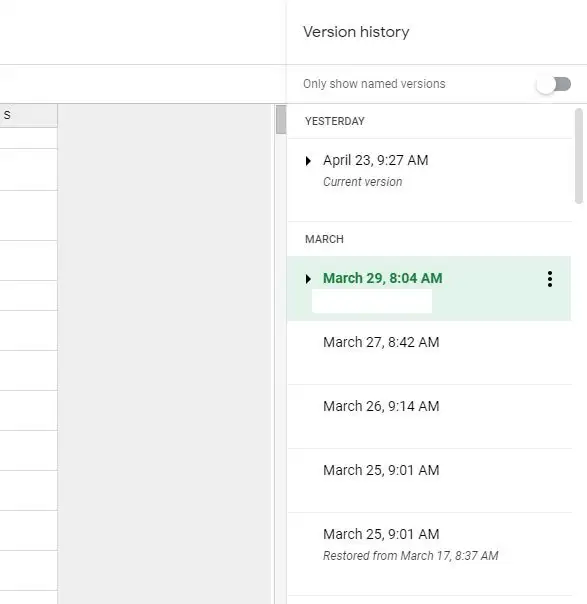The width and height of the screenshot is (587, 604).
Task: Click the MARCH section header
Action: pyautogui.click(x=324, y=239)
